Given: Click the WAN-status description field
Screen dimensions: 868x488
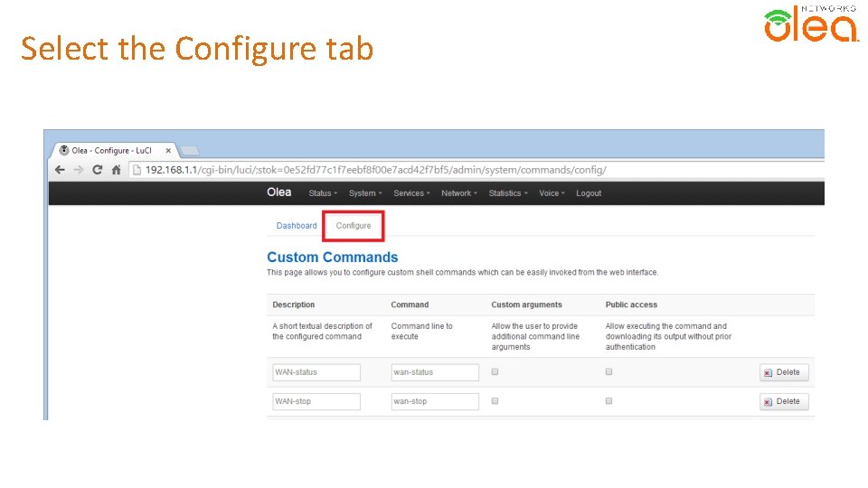Looking at the screenshot, I should (316, 372).
